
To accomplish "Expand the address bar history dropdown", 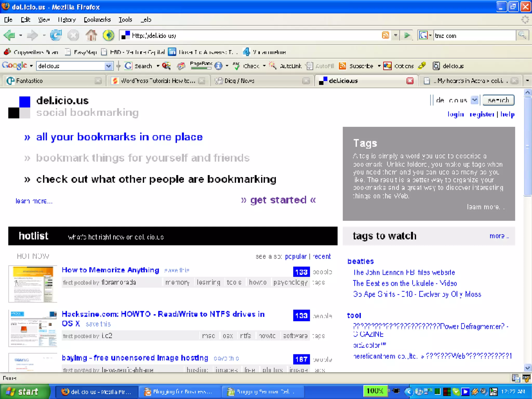I will [396, 35].
